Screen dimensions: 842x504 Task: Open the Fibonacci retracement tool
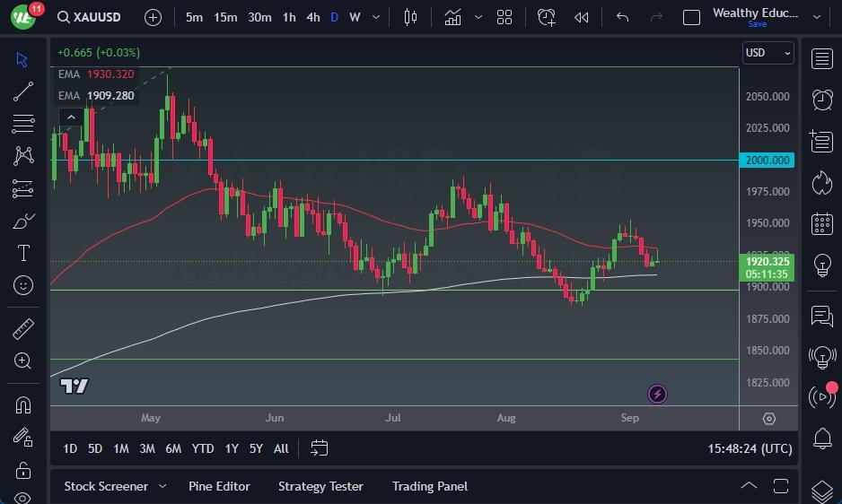[x=23, y=123]
